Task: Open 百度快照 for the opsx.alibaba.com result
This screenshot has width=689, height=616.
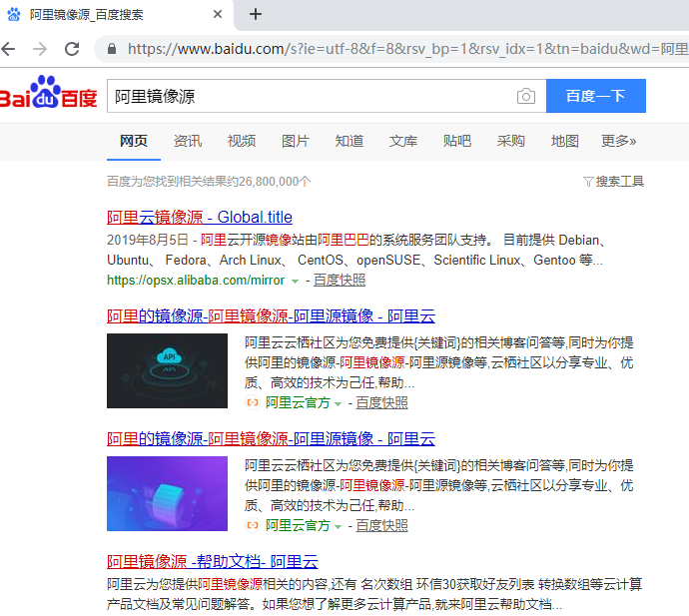Action: point(340,280)
